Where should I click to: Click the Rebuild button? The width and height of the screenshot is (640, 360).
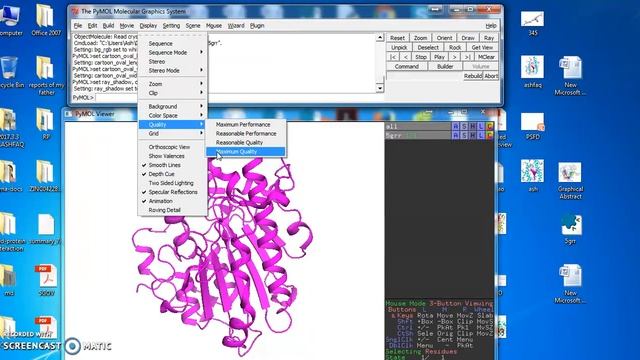tap(473, 76)
